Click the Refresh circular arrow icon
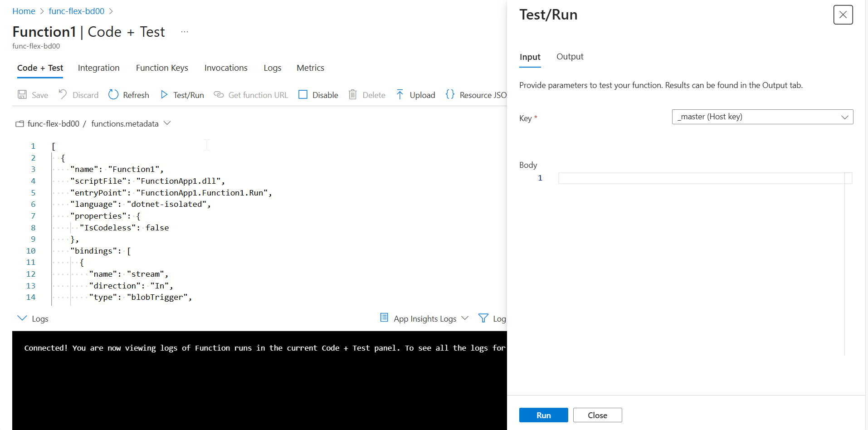Image resolution: width=868 pixels, height=430 pixels. click(x=113, y=94)
